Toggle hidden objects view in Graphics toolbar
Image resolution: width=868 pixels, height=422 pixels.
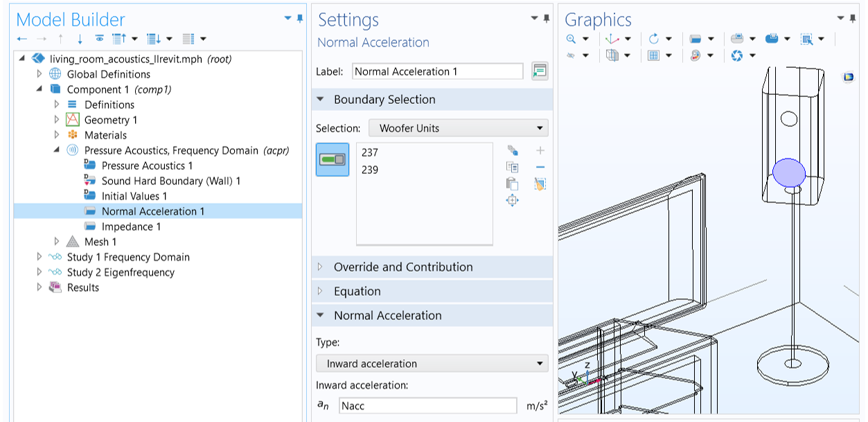(x=569, y=55)
